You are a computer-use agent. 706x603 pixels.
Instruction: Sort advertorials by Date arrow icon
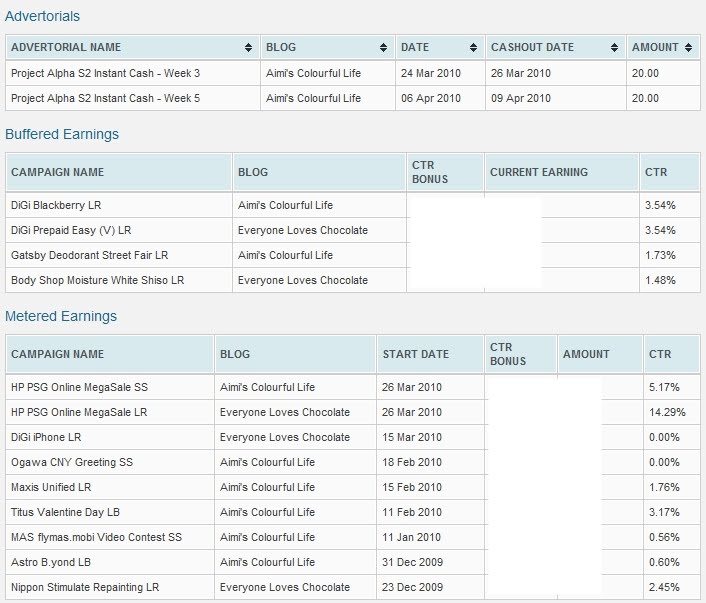(473, 47)
